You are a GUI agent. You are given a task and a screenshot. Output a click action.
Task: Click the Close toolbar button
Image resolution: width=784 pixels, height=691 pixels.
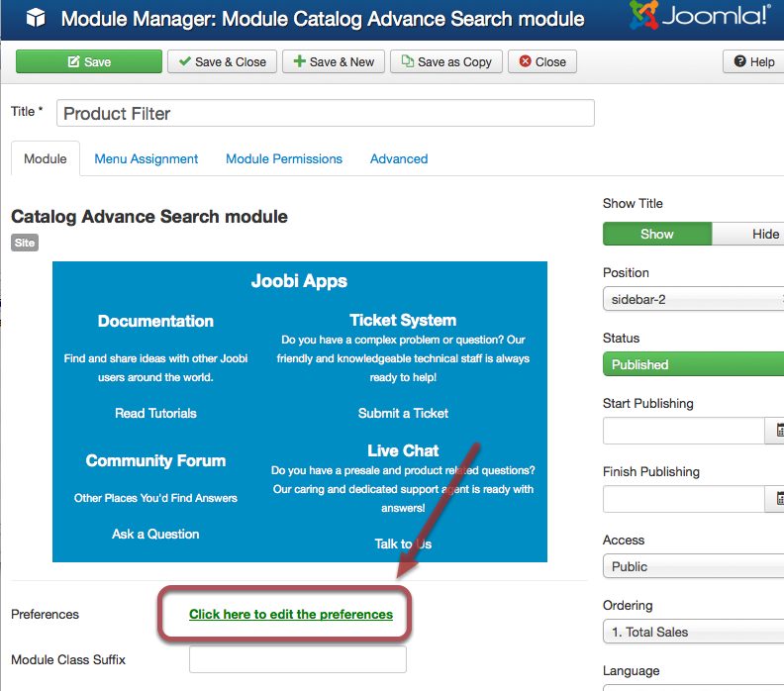542,61
